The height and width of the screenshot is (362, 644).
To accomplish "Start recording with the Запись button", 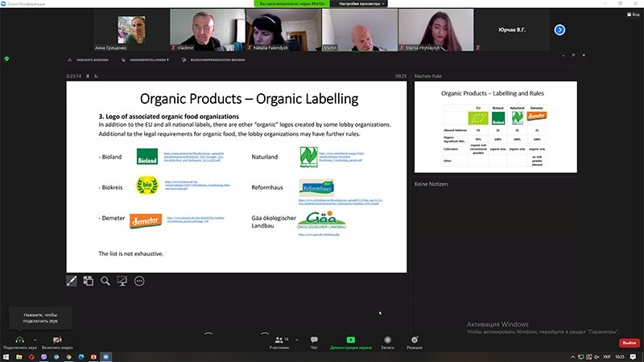I will [387, 343].
